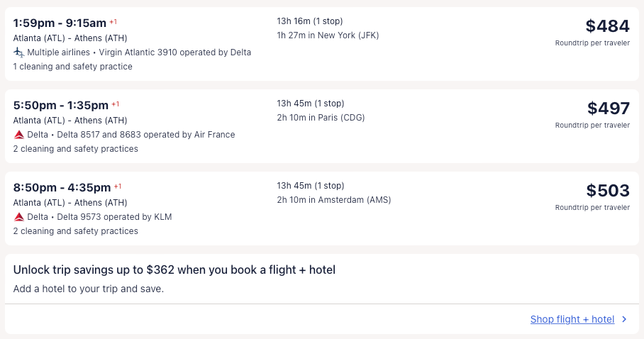Screen dimensions: 644x339
Task: View safety practices for the KLM flight
Action: (75, 231)
